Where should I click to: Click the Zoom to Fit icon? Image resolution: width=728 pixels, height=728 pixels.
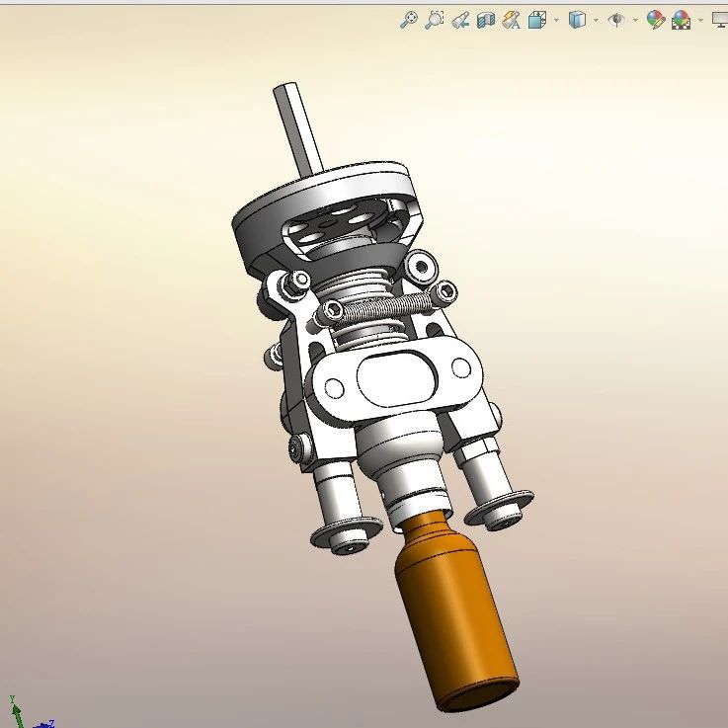click(x=409, y=20)
